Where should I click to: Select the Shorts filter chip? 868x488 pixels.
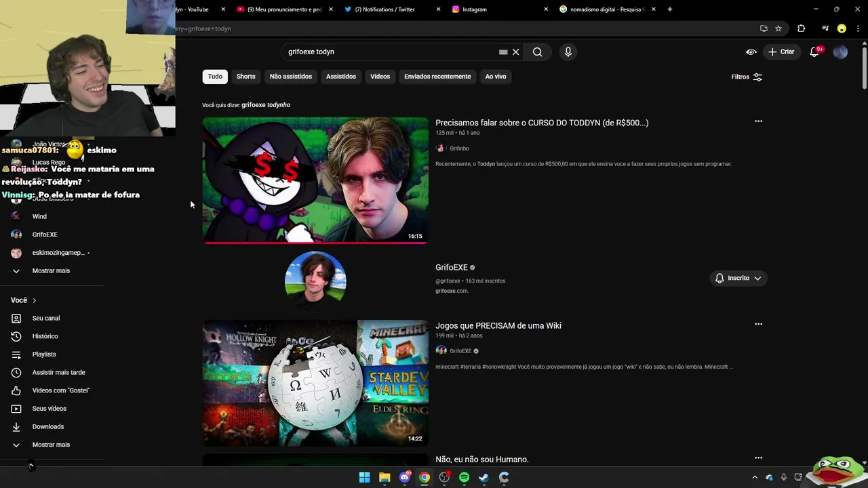click(245, 77)
